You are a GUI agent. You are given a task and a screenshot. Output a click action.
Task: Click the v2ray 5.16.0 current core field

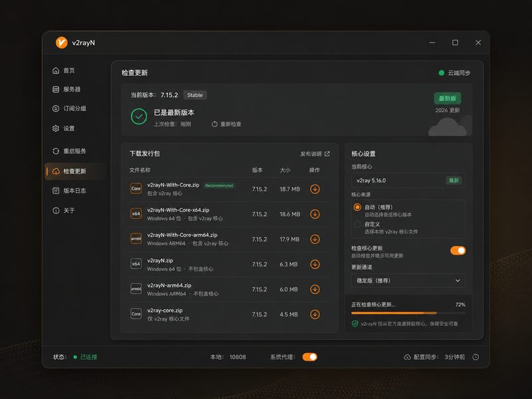pos(408,180)
